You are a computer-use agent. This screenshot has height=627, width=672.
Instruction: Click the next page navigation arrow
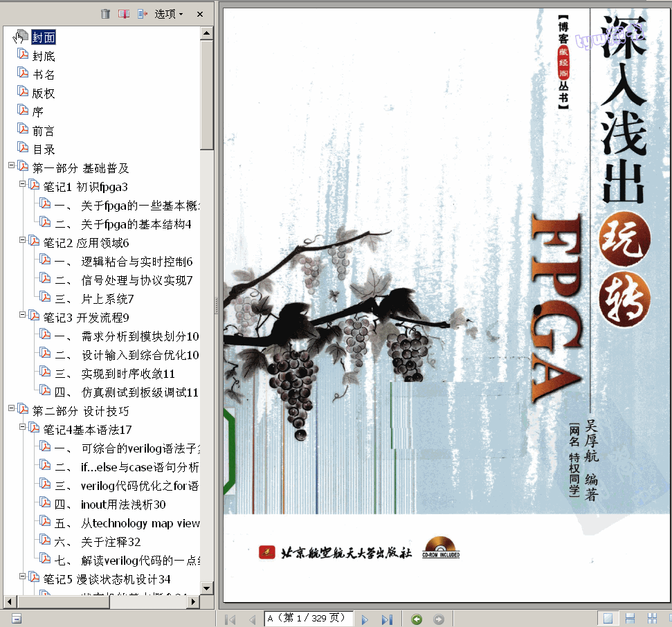click(365, 619)
